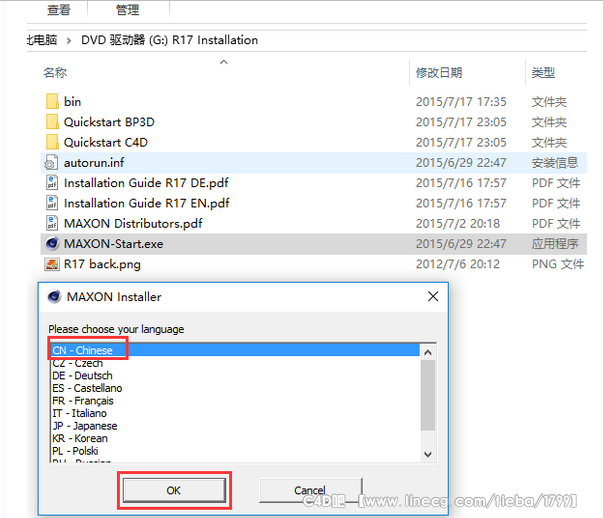Select the R17 back.png file name
The height and width of the screenshot is (518, 603).
pyautogui.click(x=102, y=264)
